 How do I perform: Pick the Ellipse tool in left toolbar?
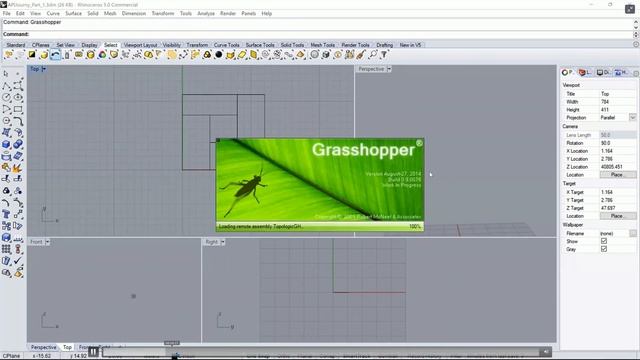click(18, 98)
